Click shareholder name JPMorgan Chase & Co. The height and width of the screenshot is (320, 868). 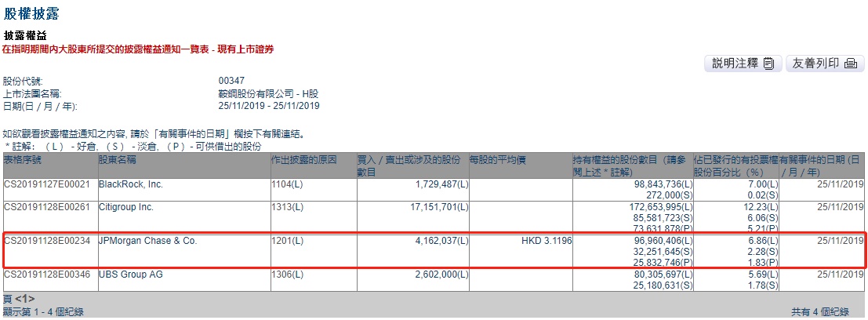point(148,240)
